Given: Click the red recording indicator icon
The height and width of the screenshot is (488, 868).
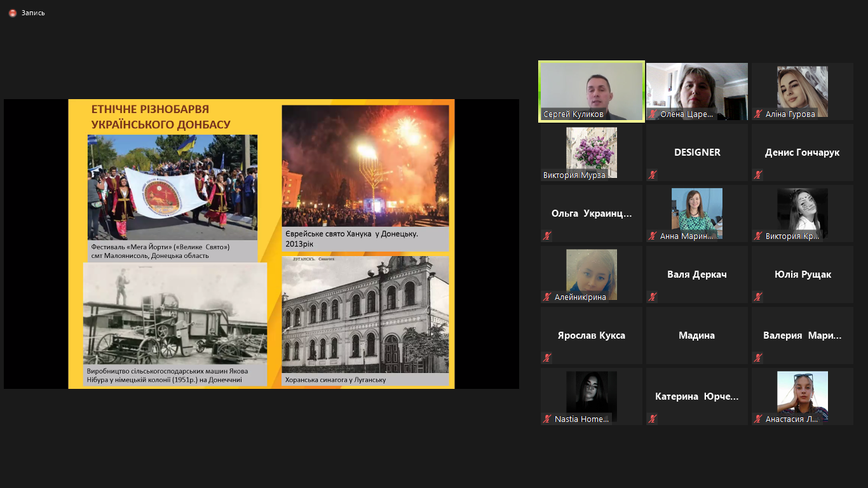Looking at the screenshot, I should coord(13,13).
